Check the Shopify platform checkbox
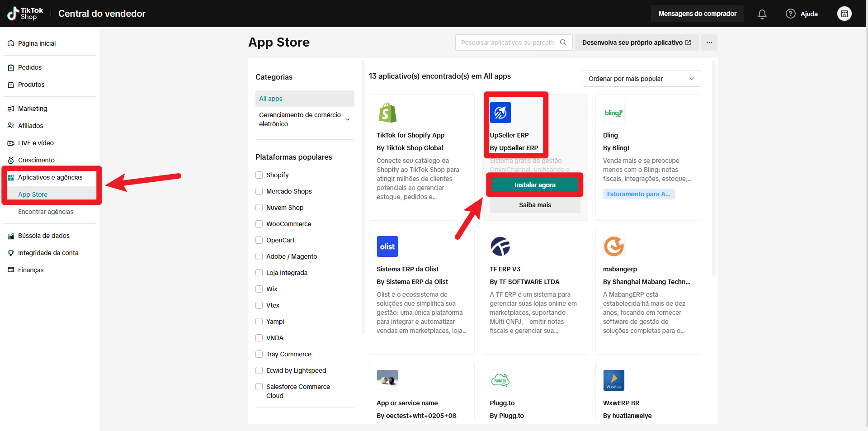868x431 pixels. point(259,175)
